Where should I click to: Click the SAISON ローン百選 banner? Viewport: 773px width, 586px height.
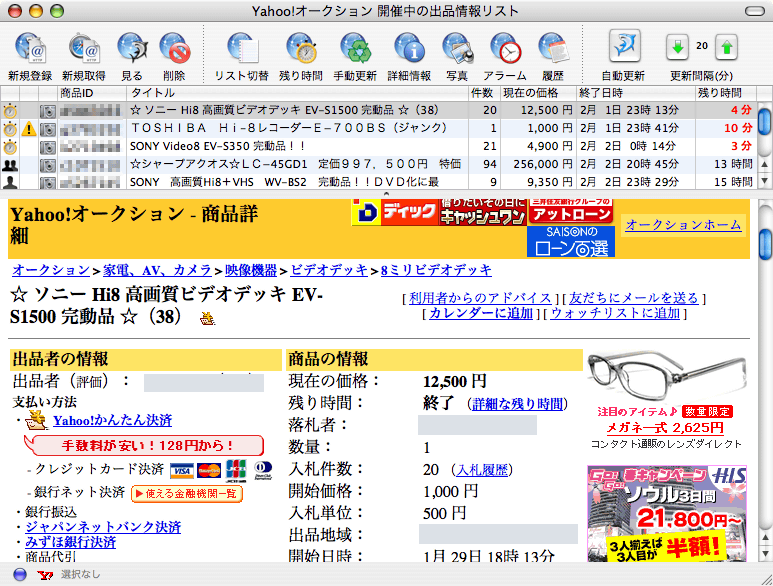(x=571, y=241)
